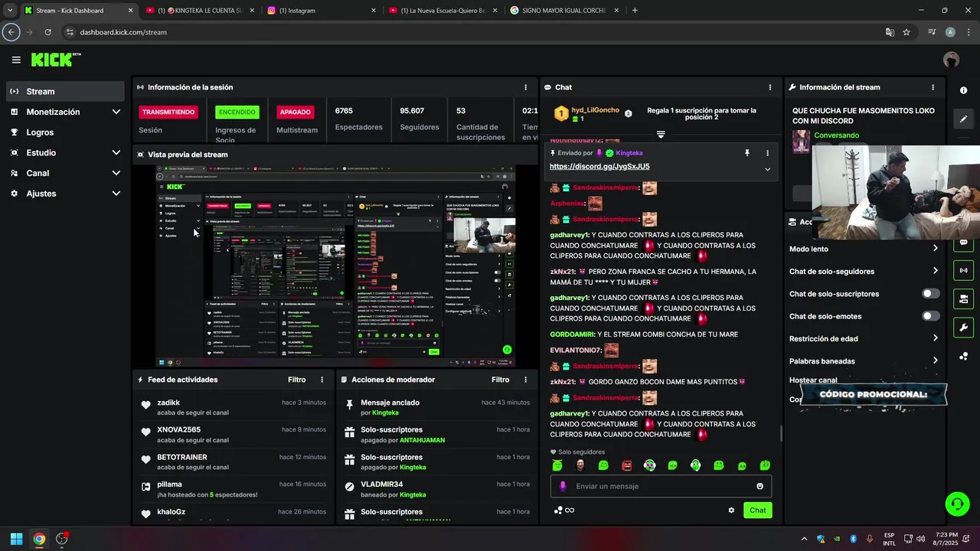Click Filtro in Feed de actividades
The height and width of the screenshot is (551, 980).
pos(296,380)
